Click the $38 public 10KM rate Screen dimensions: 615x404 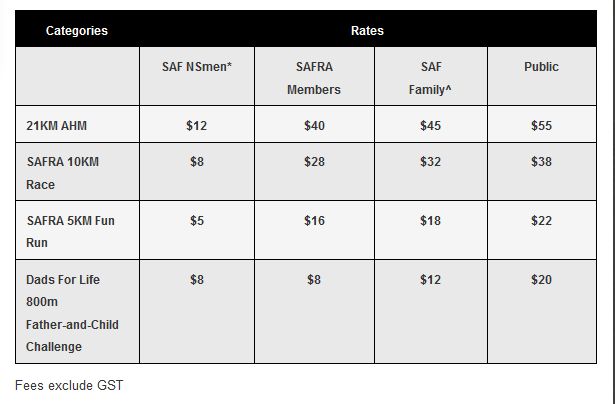[x=541, y=162]
